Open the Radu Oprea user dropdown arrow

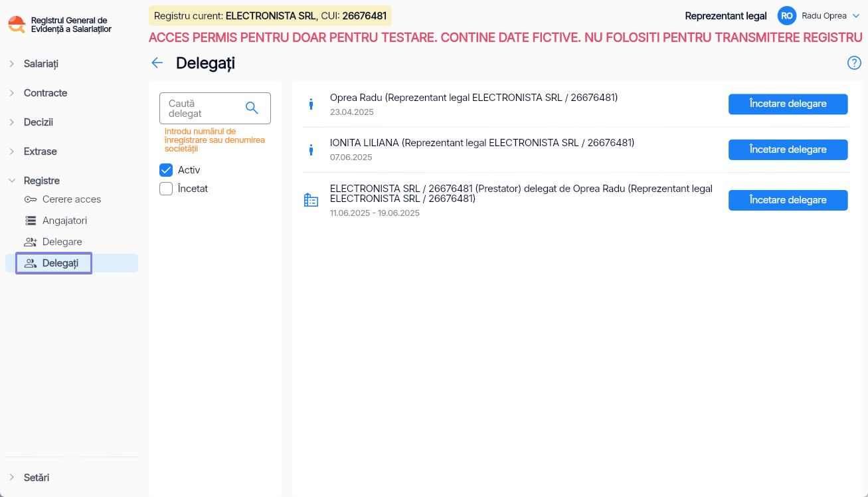[x=856, y=16]
